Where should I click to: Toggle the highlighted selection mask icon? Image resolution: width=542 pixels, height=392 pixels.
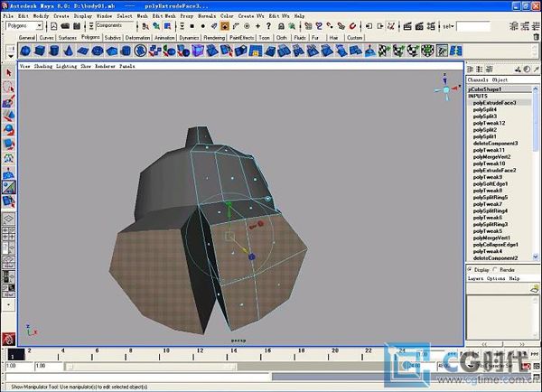point(225,26)
